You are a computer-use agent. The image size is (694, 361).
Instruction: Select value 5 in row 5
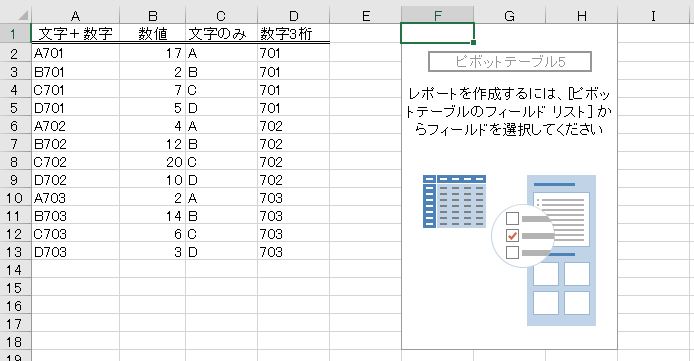(x=152, y=108)
